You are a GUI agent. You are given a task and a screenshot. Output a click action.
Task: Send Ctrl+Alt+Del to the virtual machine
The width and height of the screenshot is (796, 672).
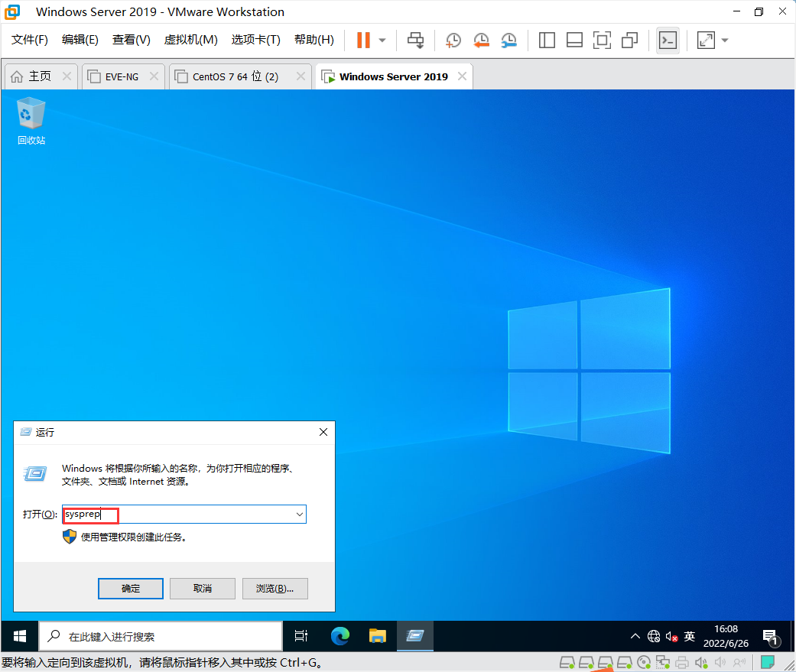click(415, 40)
